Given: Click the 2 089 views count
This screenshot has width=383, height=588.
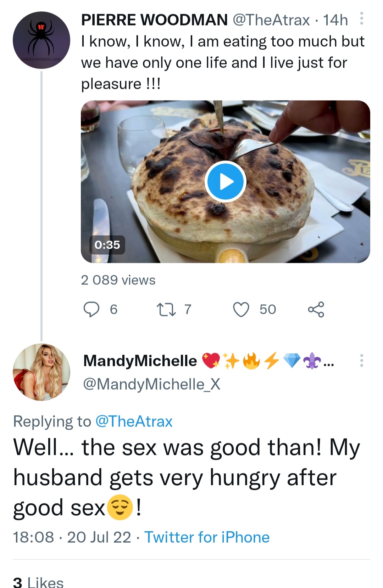Looking at the screenshot, I should click(x=118, y=280).
